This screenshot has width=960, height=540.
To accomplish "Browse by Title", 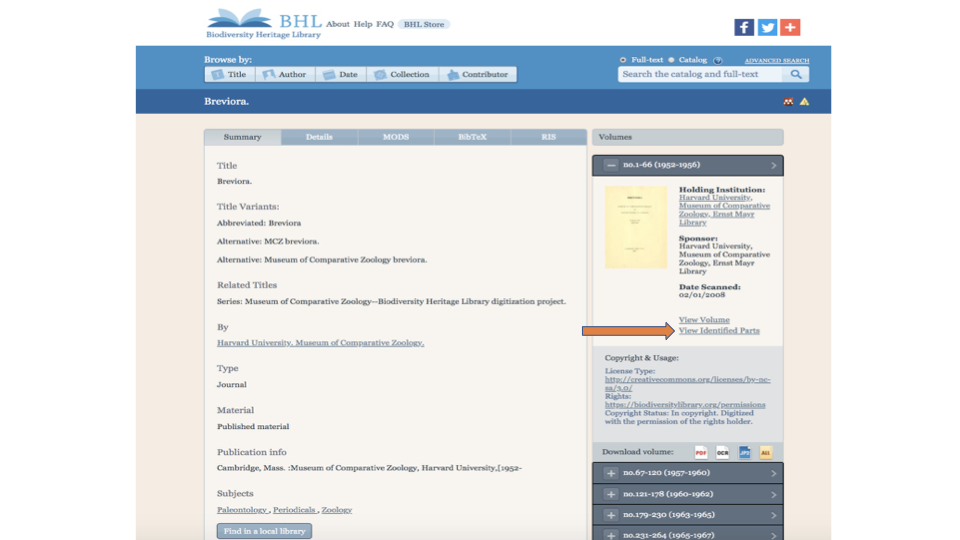I will click(x=230, y=74).
